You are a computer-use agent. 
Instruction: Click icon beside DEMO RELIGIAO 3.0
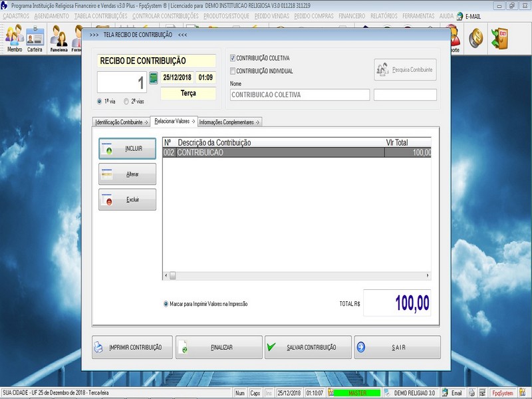pos(388,393)
